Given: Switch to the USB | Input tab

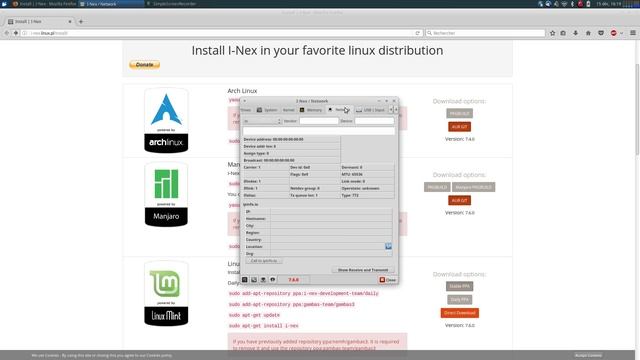Looking at the screenshot, I should click(x=371, y=110).
